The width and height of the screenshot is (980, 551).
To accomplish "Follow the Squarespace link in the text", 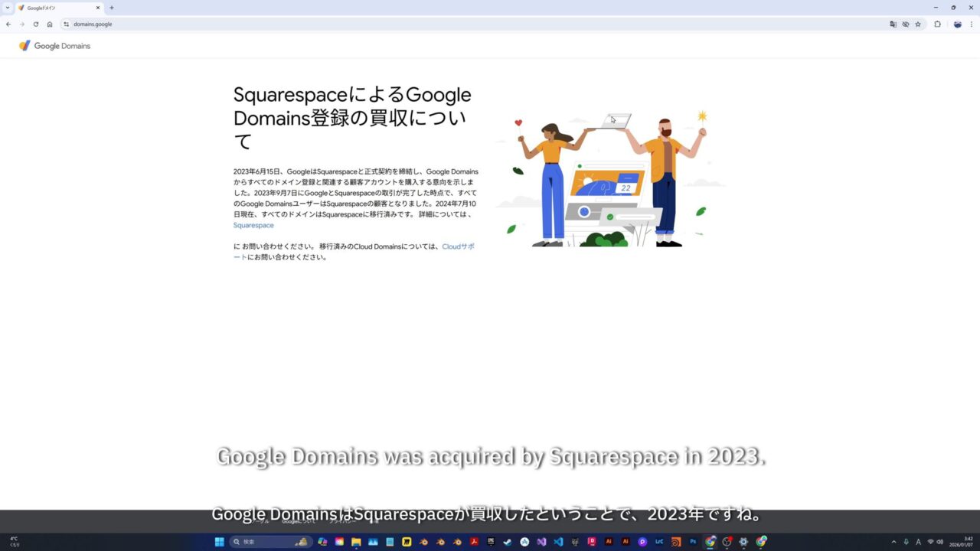I will (x=253, y=226).
